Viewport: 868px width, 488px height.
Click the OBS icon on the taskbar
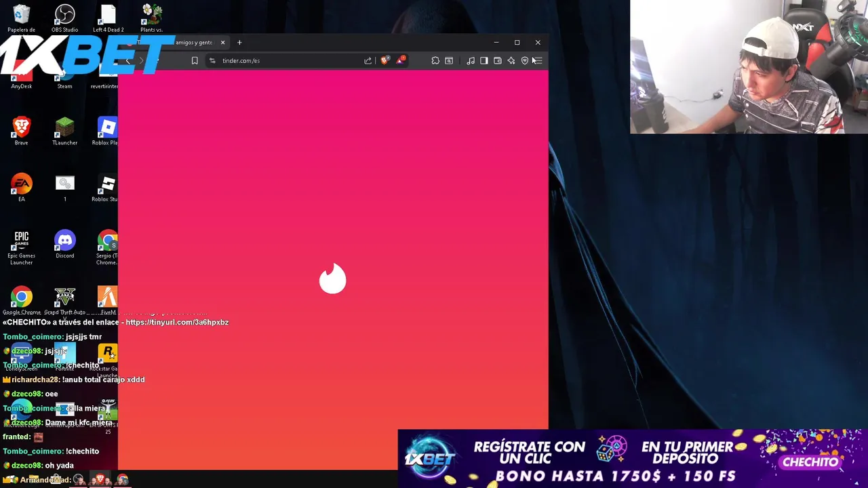coord(79,480)
